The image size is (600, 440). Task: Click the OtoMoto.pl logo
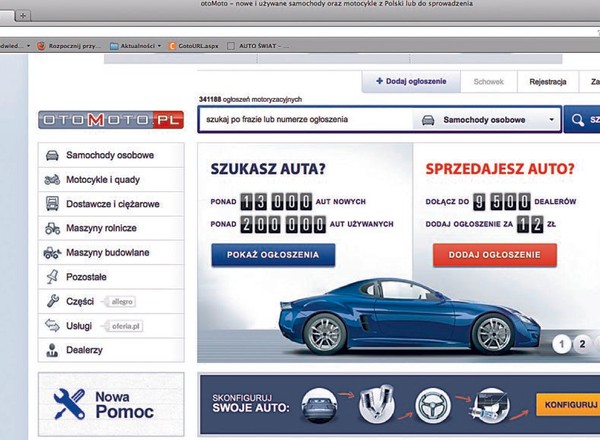(x=111, y=120)
